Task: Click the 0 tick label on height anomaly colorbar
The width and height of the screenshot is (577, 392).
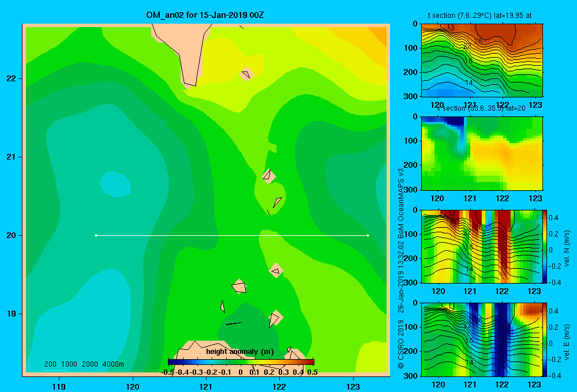Action: pyautogui.click(x=240, y=372)
